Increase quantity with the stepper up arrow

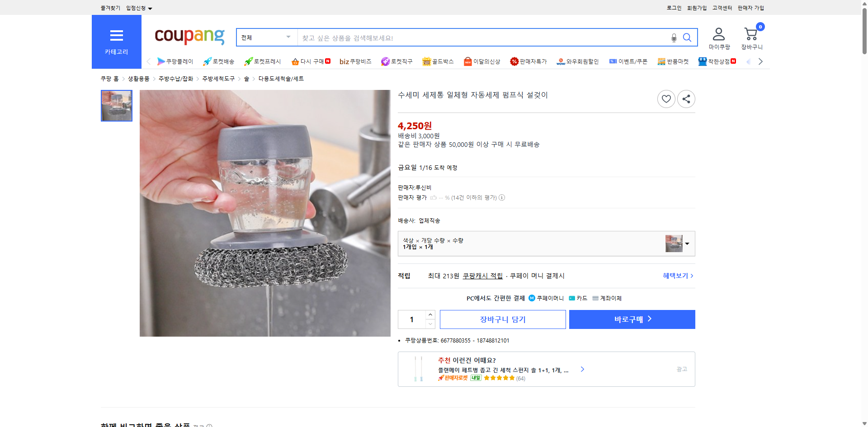pyautogui.click(x=430, y=315)
